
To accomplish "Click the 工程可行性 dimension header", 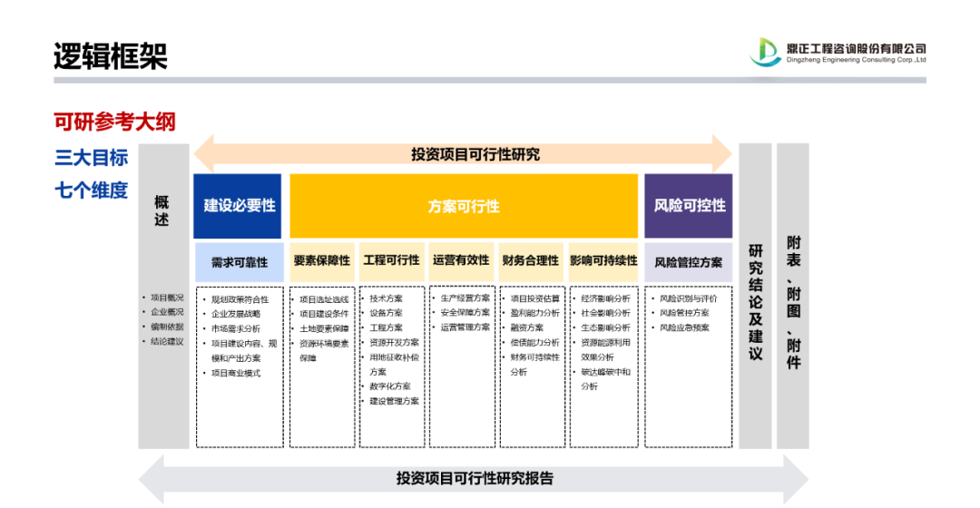I will pyautogui.click(x=391, y=260).
